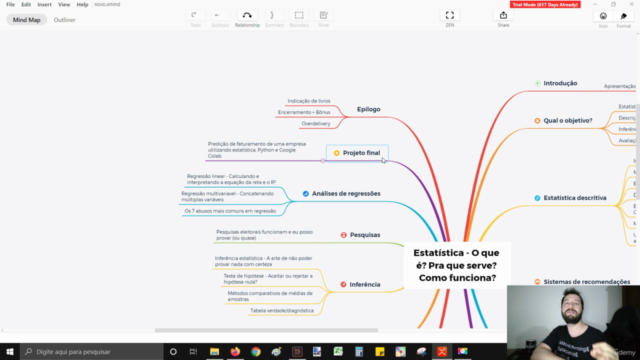Viewport: 640px width, 360px height.
Task: Select the Predição de faturamento subtopic
Action: (257, 150)
